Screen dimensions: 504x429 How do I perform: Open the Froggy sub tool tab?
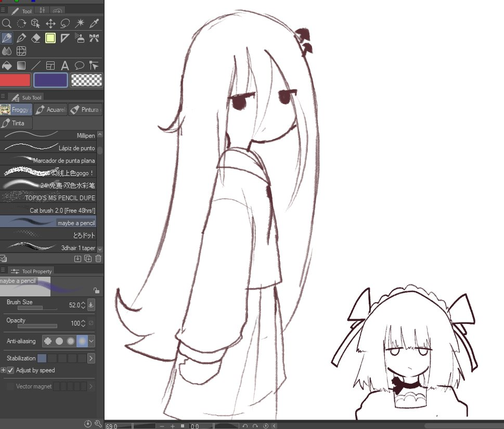click(16, 109)
